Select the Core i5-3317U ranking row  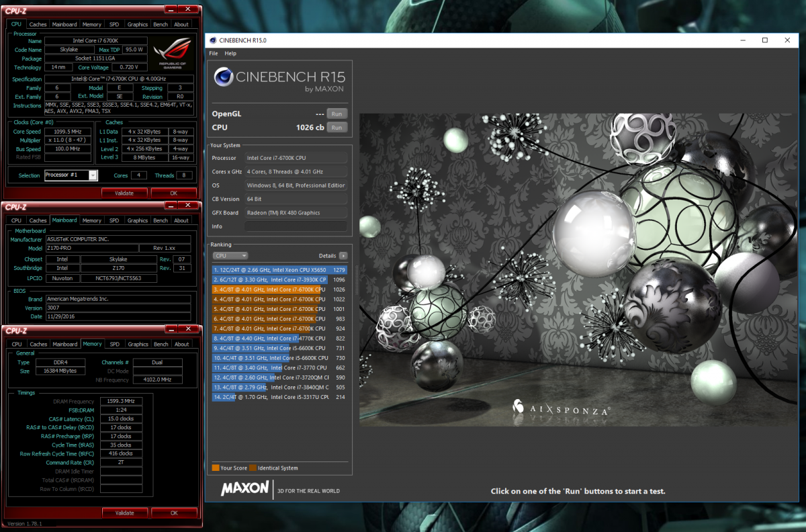pyautogui.click(x=280, y=397)
